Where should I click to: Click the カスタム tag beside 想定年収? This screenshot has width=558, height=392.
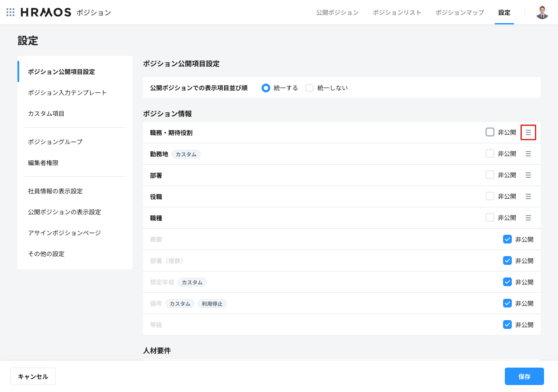click(192, 282)
